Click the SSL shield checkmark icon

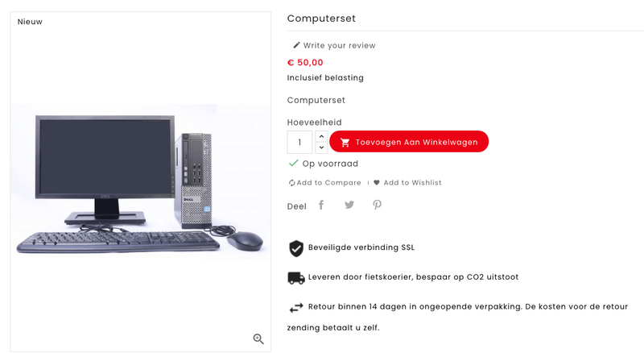pyautogui.click(x=296, y=248)
